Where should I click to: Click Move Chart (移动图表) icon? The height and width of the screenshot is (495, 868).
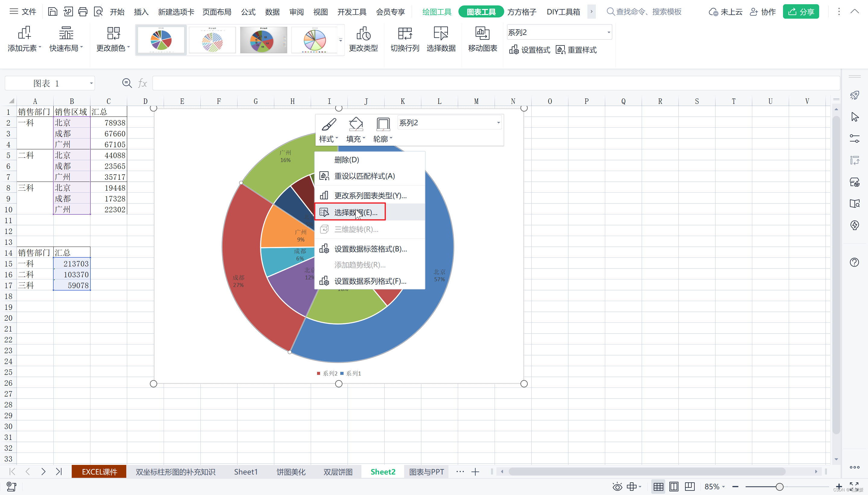click(x=483, y=33)
